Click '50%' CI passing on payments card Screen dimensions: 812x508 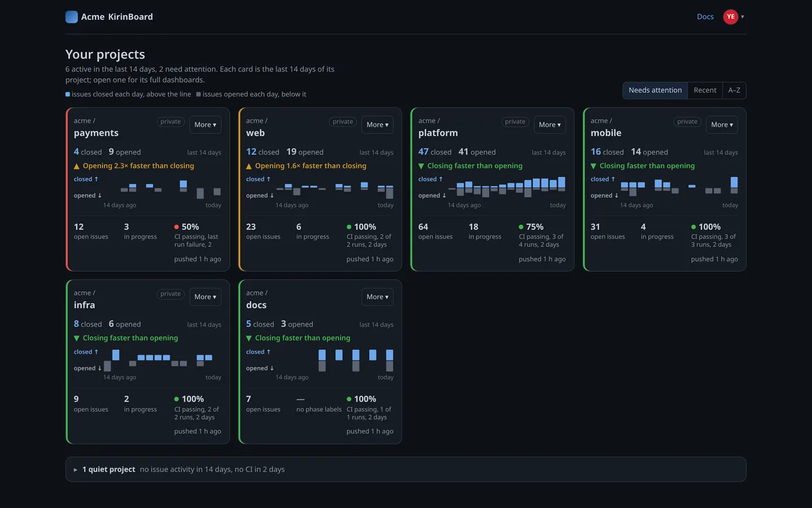(190, 227)
